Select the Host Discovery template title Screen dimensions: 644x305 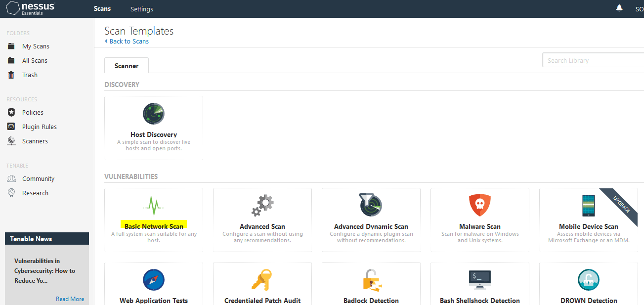click(154, 134)
